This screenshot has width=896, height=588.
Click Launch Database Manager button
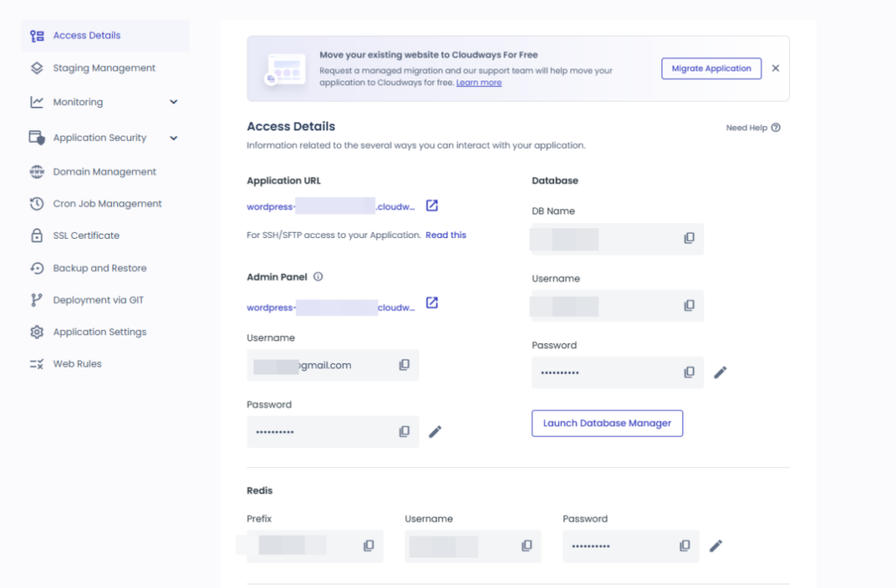click(607, 423)
